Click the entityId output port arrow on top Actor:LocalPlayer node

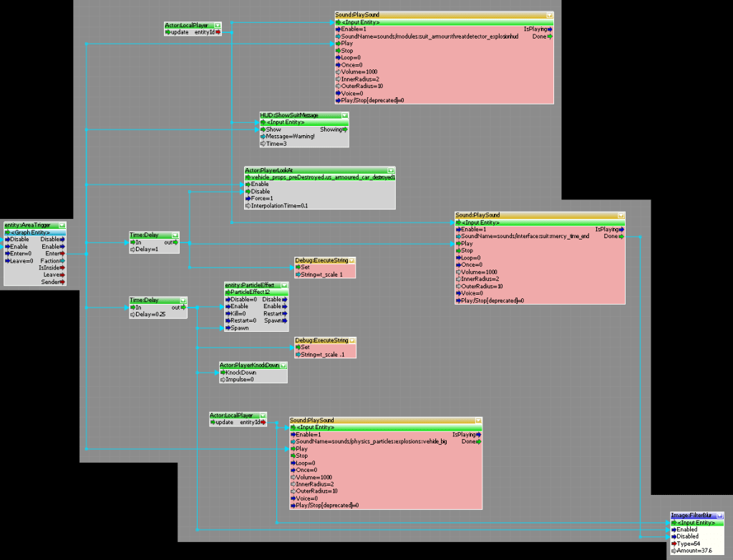pos(218,32)
